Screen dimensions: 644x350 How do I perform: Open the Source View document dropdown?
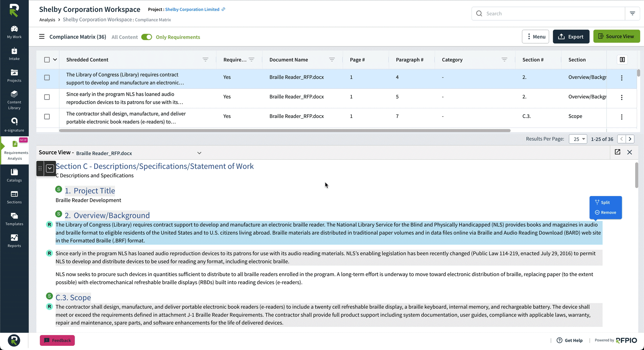(x=199, y=153)
